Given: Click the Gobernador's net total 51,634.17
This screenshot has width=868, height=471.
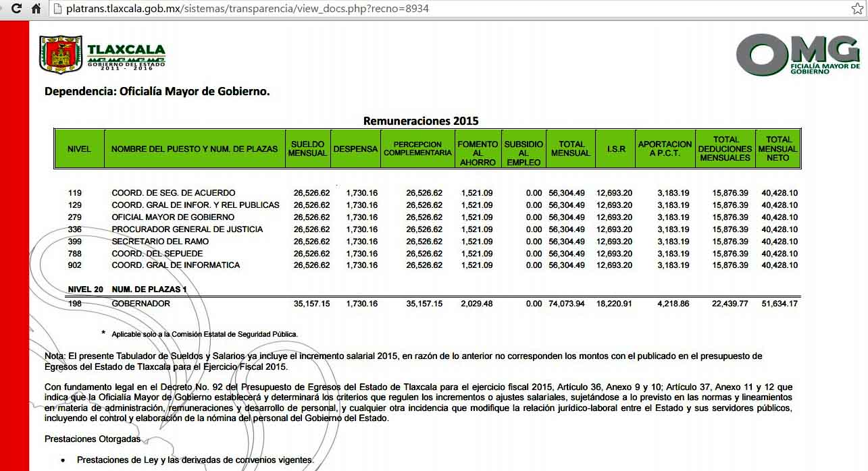Looking at the screenshot, I should [x=779, y=304].
